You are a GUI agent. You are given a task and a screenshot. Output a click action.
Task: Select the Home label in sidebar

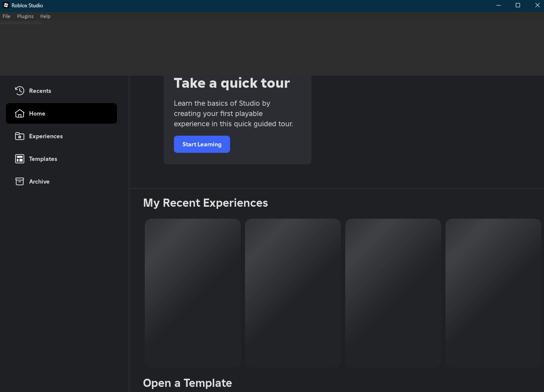click(37, 113)
